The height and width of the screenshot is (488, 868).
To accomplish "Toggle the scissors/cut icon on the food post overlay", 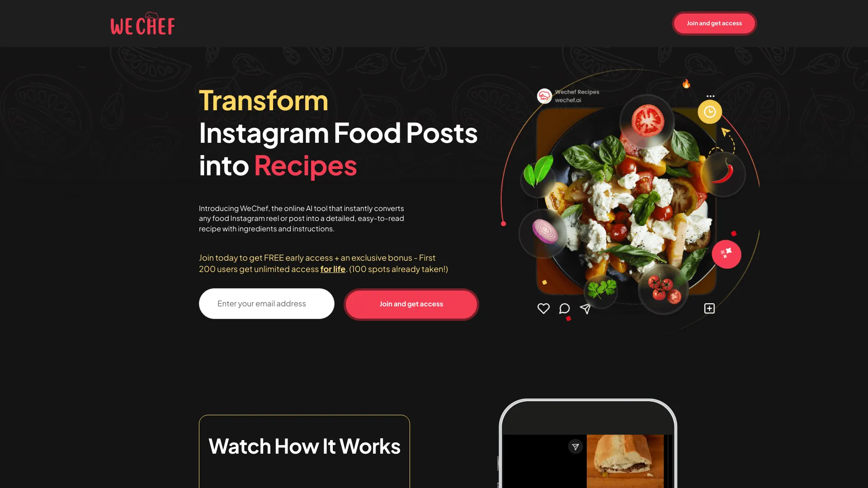I will [x=726, y=253].
